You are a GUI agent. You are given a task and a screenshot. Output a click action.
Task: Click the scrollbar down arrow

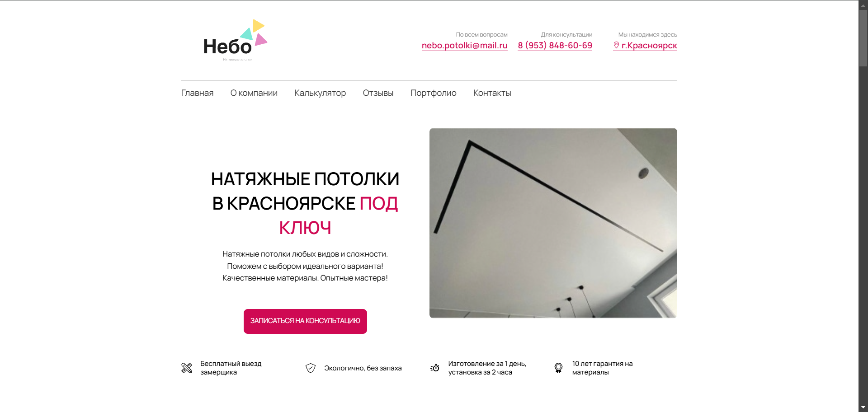pos(863,407)
